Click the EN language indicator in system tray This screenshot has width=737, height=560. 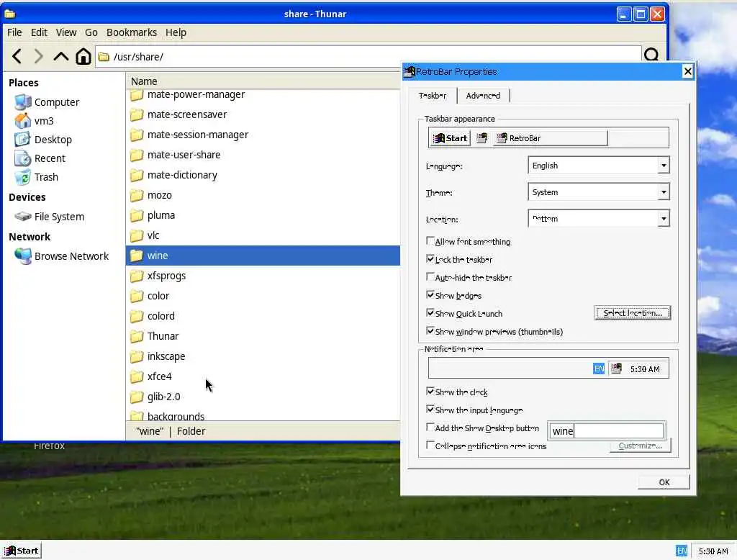coord(682,551)
